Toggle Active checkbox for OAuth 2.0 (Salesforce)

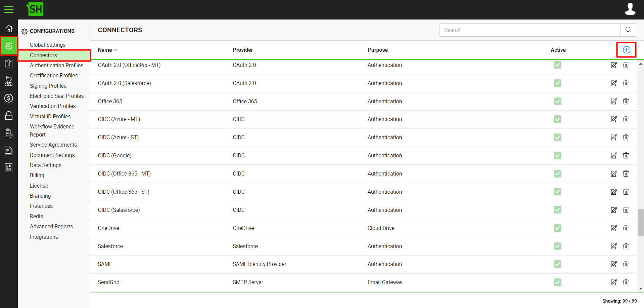558,83
